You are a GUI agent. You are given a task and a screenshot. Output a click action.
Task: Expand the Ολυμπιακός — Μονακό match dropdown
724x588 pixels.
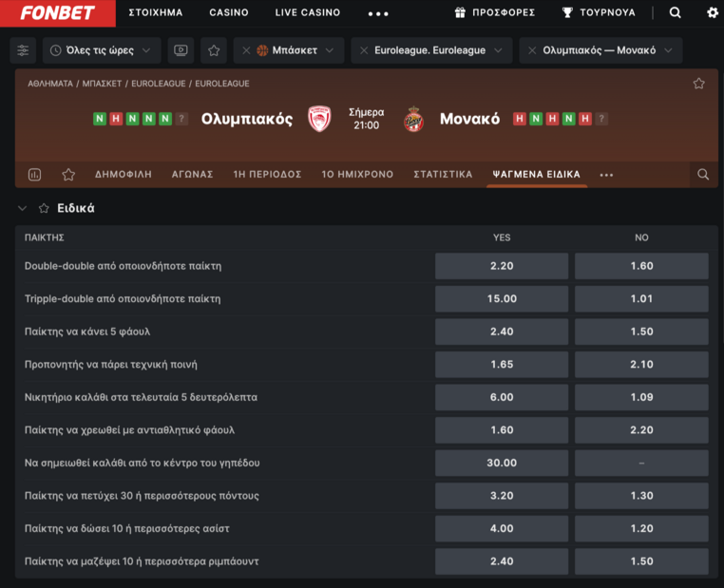668,50
